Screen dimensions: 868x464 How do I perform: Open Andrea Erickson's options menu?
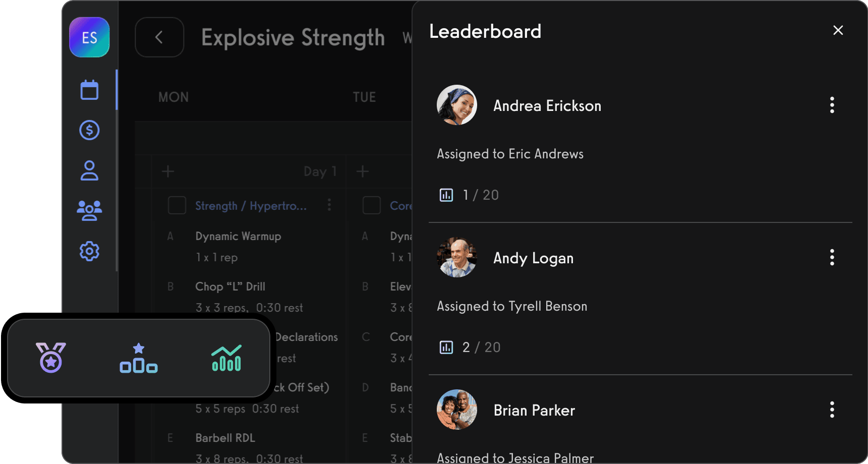[x=832, y=105]
